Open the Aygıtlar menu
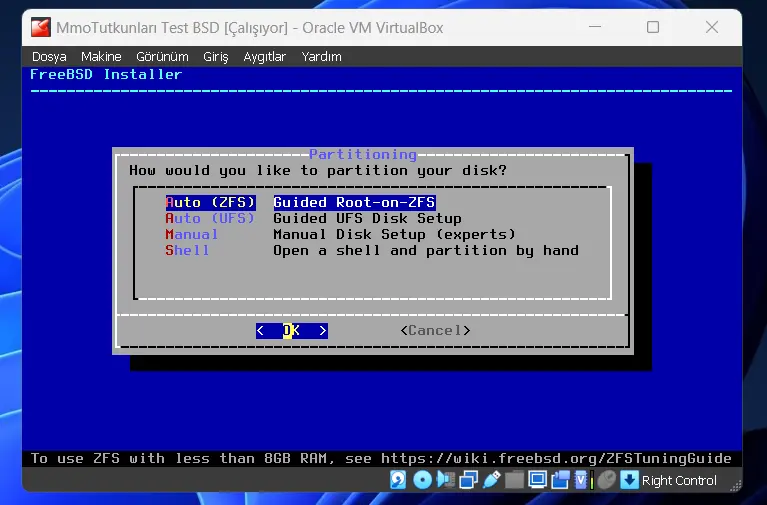The height and width of the screenshot is (505, 767). 265,57
